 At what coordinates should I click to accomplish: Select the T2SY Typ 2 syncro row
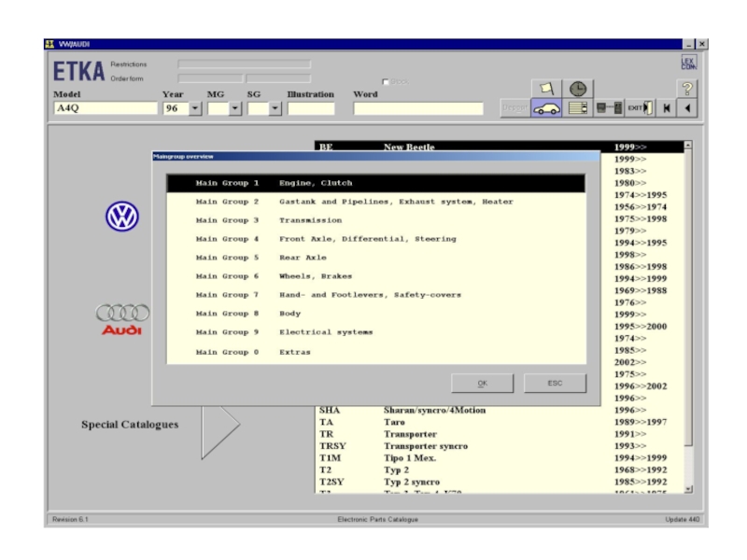(x=499, y=482)
